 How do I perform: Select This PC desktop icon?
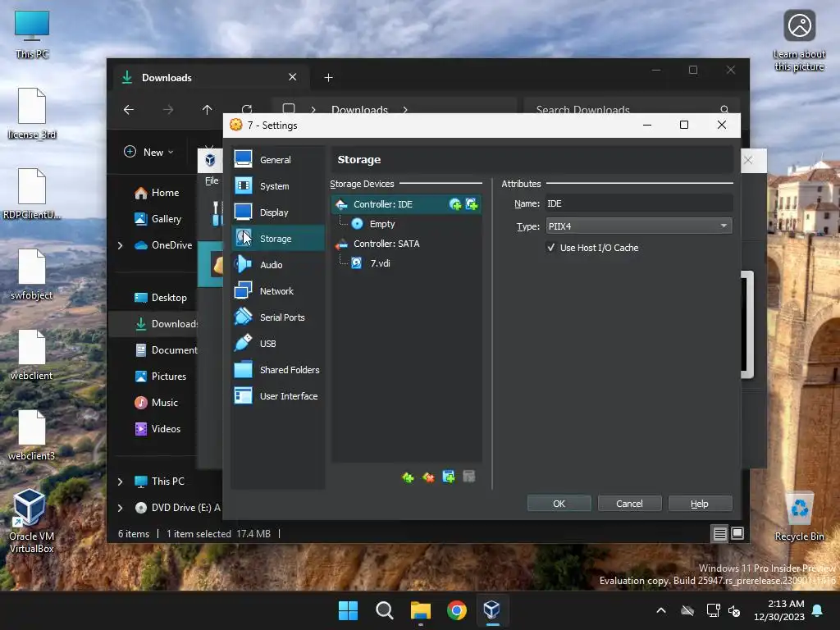click(32, 34)
